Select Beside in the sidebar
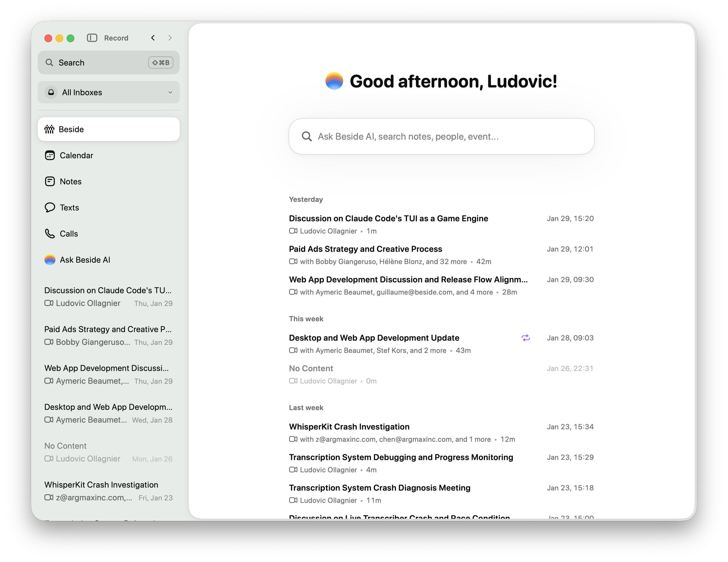 tap(109, 129)
